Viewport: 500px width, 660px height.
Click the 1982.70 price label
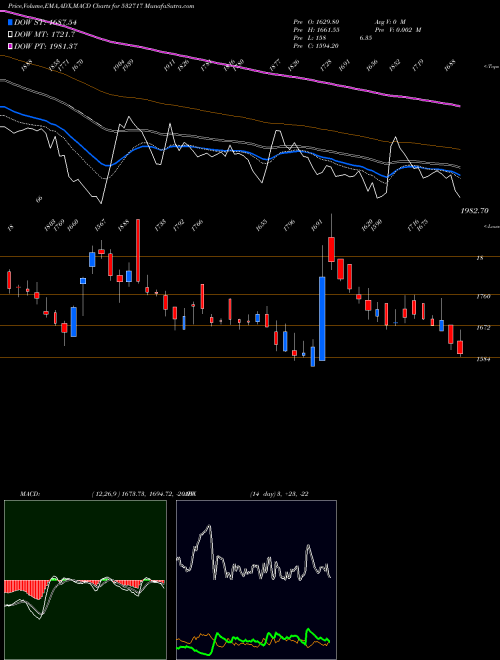click(x=474, y=211)
